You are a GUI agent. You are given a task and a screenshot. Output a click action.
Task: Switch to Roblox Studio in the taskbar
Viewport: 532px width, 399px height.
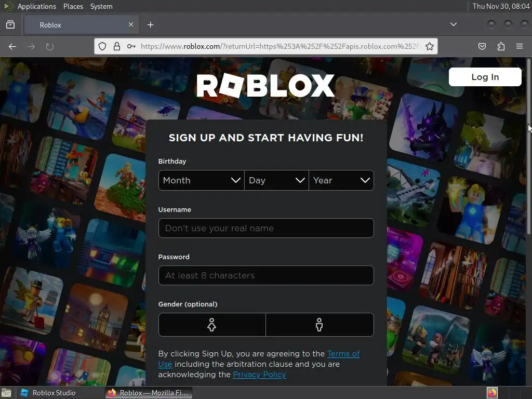pyautogui.click(x=48, y=393)
